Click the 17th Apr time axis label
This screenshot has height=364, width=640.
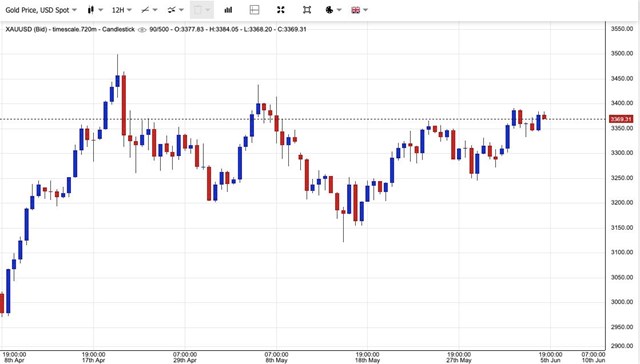coord(93,360)
